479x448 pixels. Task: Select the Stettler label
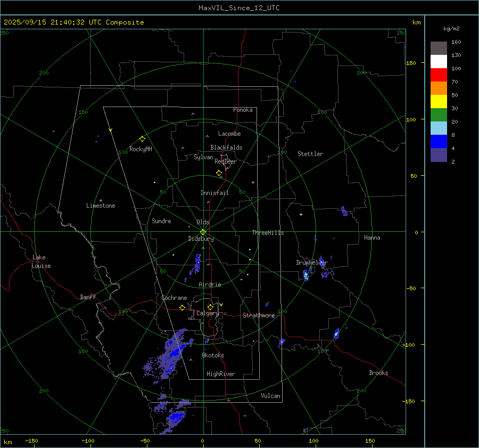[x=310, y=154]
